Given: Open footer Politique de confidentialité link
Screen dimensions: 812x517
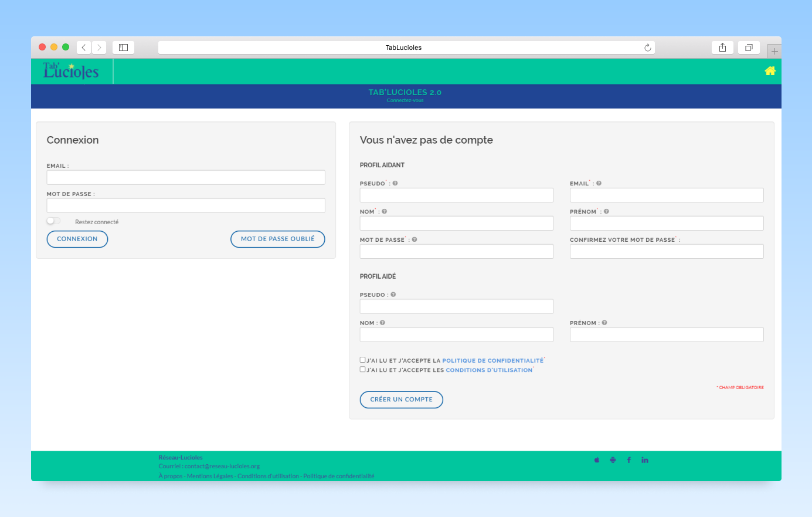Looking at the screenshot, I should (x=339, y=476).
